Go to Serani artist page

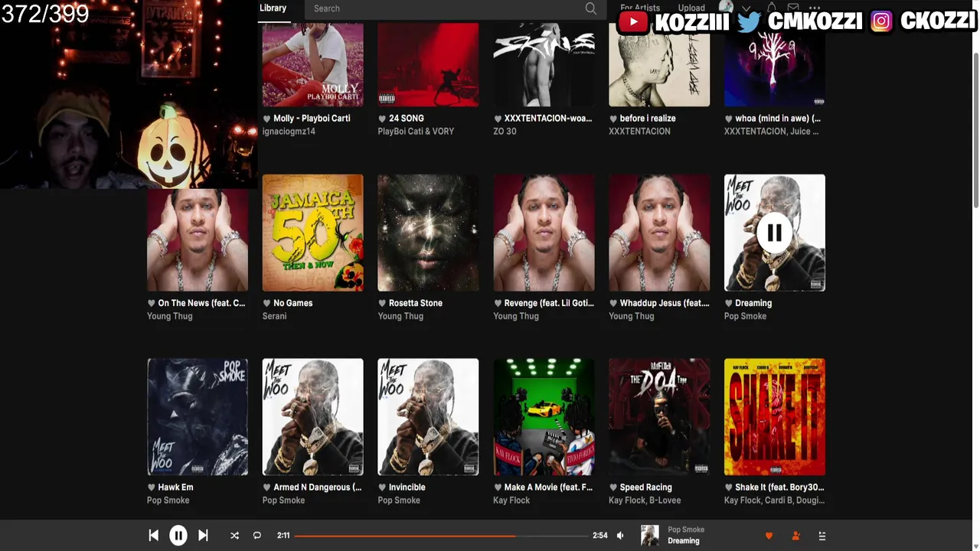(275, 316)
